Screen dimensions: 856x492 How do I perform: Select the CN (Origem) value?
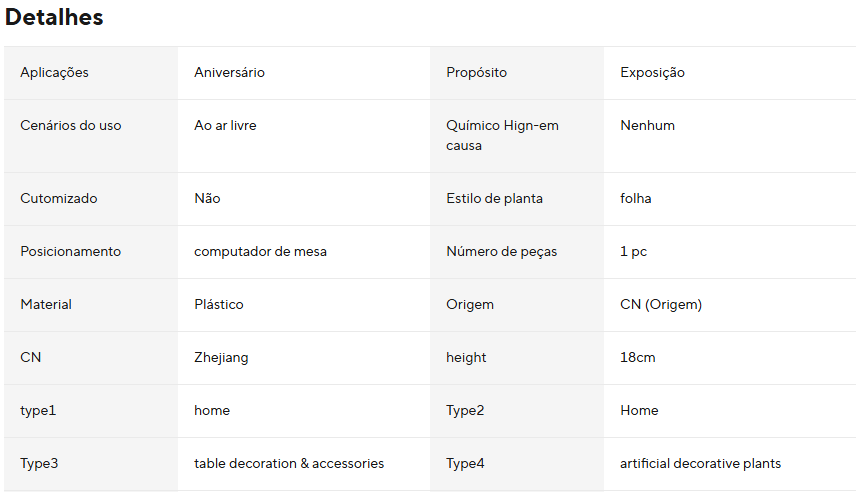661,305
